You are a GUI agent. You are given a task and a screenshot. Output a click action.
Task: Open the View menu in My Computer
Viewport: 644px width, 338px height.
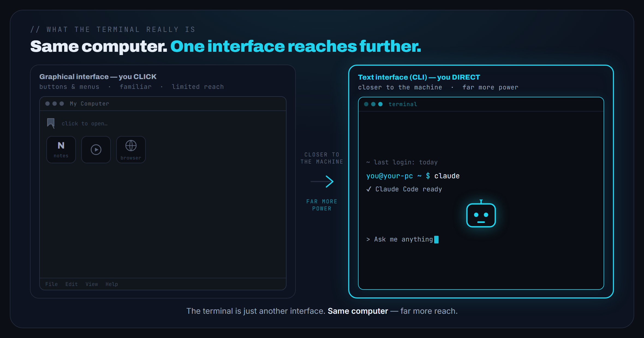tap(92, 284)
